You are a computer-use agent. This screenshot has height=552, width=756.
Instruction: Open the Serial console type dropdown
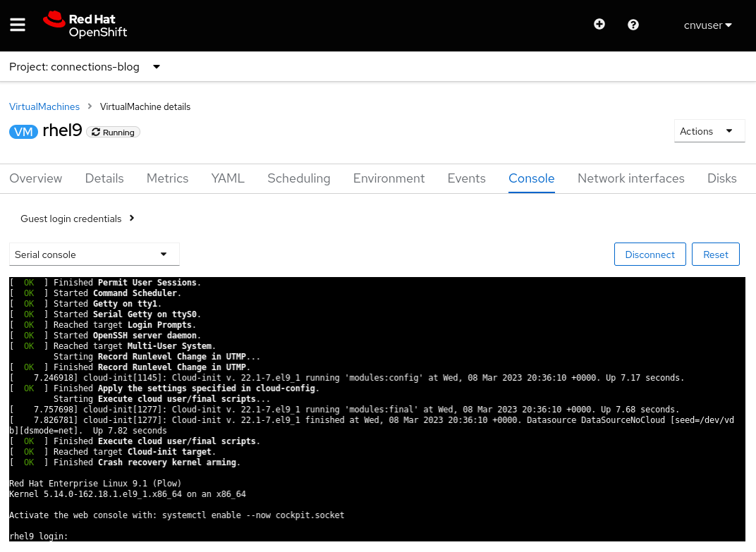click(94, 254)
